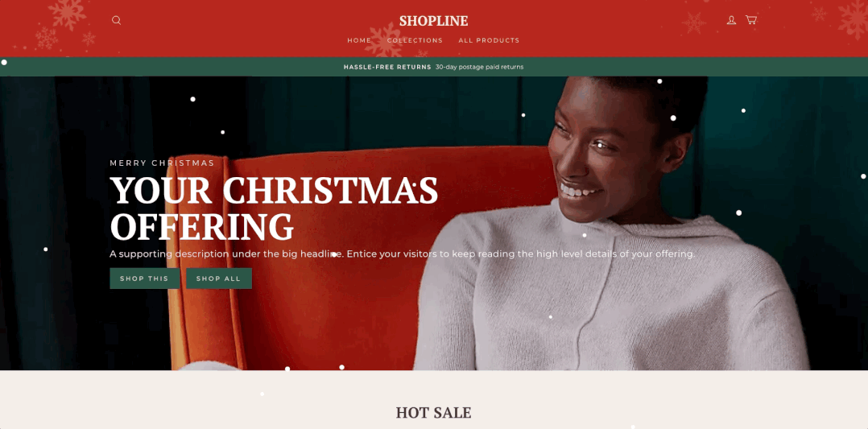Click the 30-day postage paid returns text
Screen dimensions: 868x429
pyautogui.click(x=479, y=67)
